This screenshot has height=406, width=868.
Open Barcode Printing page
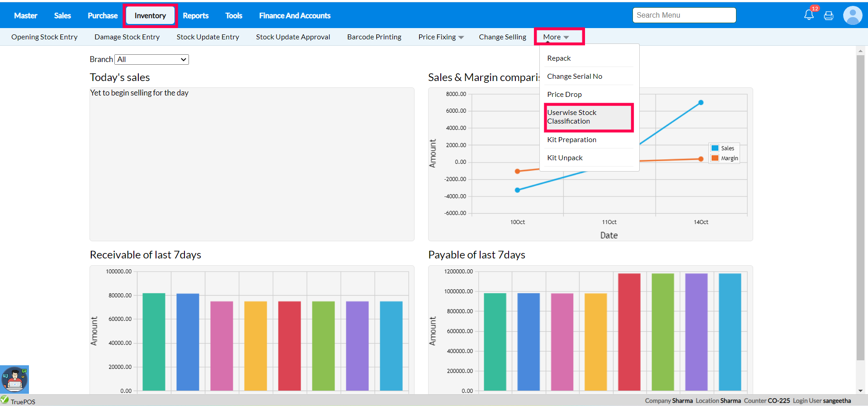pos(374,37)
